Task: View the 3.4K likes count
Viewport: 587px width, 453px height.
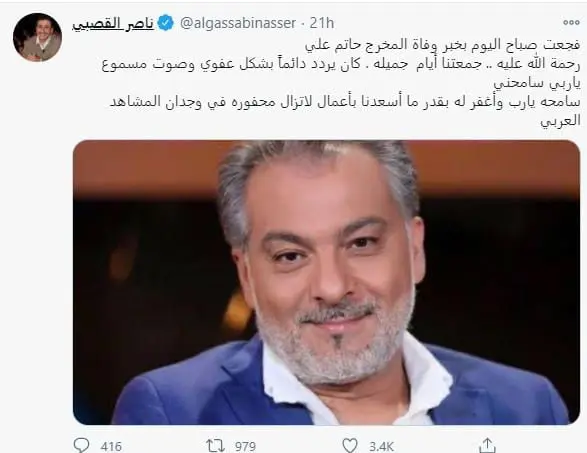Action: pos(381,446)
